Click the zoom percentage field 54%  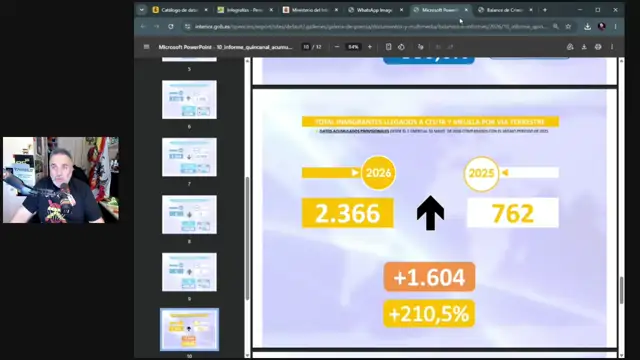coord(353,47)
